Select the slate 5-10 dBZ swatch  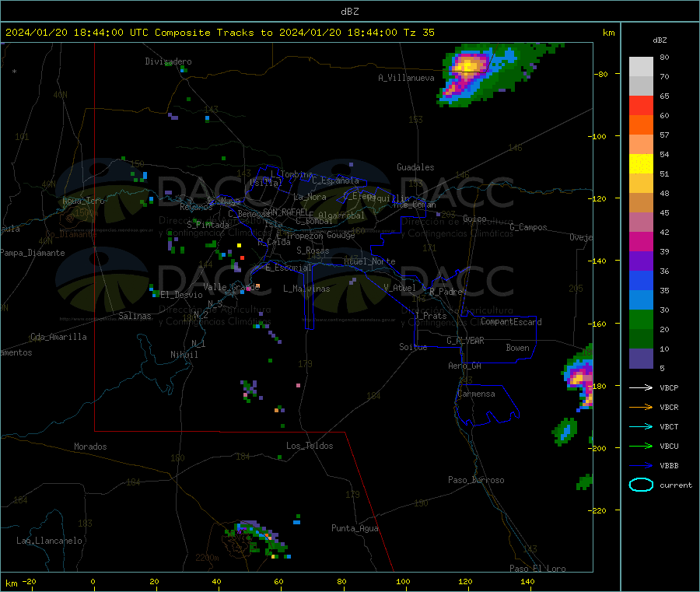pyautogui.click(x=641, y=359)
